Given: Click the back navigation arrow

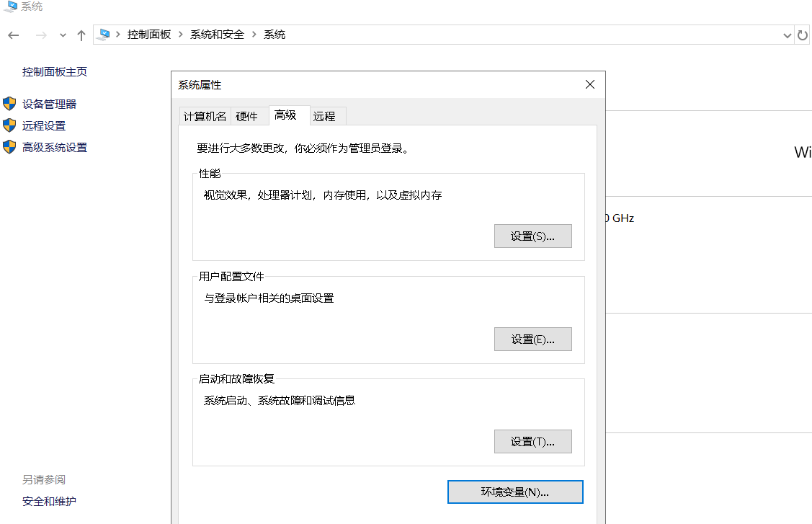Looking at the screenshot, I should [x=14, y=34].
